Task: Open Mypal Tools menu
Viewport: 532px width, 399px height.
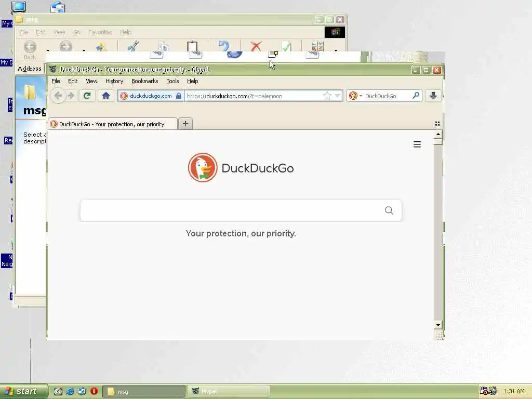Action: [172, 81]
